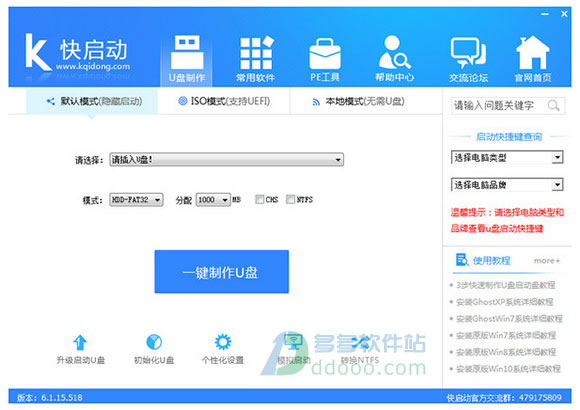The height and width of the screenshot is (410, 580).
Task: Go to 官网首页 home icon
Action: click(533, 53)
